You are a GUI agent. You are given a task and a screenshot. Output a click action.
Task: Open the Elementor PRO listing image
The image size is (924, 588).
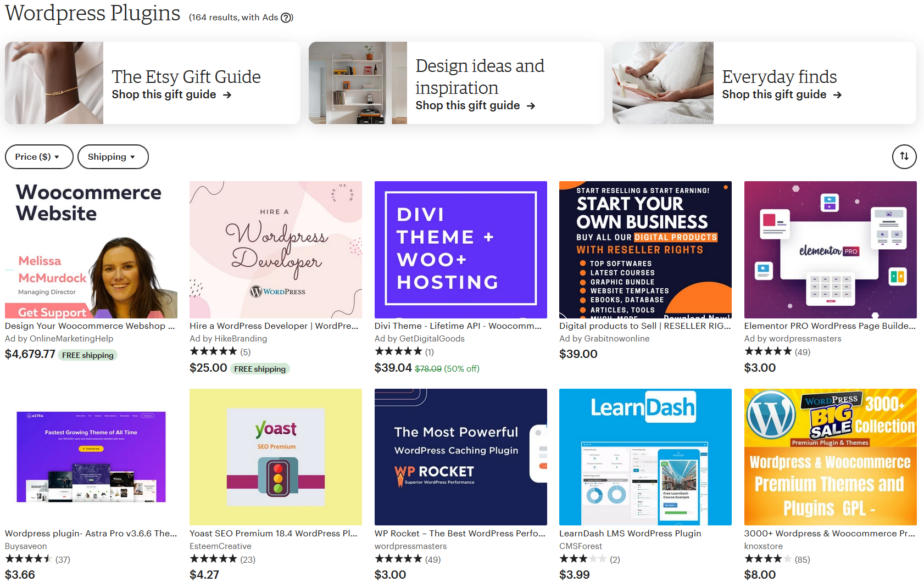click(x=831, y=250)
